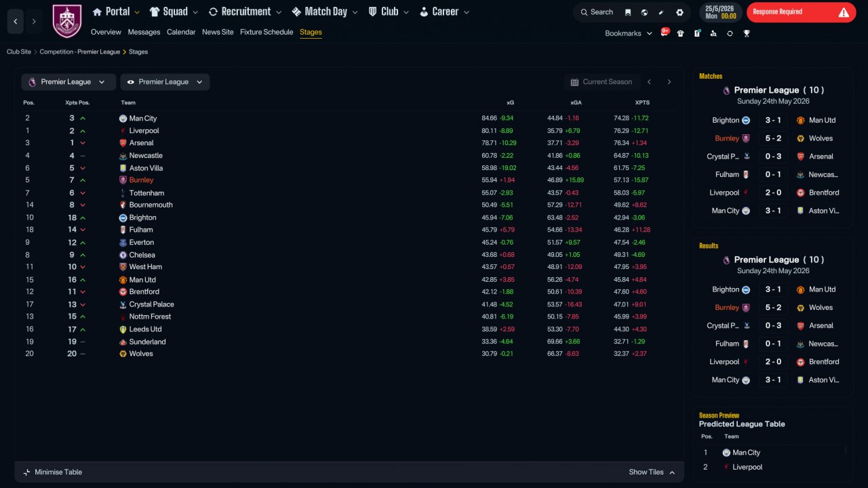Switch to Calendar tab

point(181,32)
